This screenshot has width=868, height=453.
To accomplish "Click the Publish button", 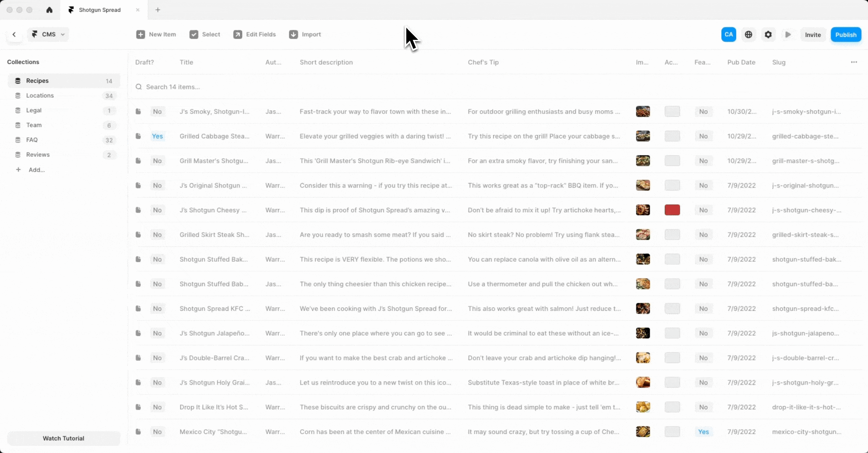I will tap(846, 34).
